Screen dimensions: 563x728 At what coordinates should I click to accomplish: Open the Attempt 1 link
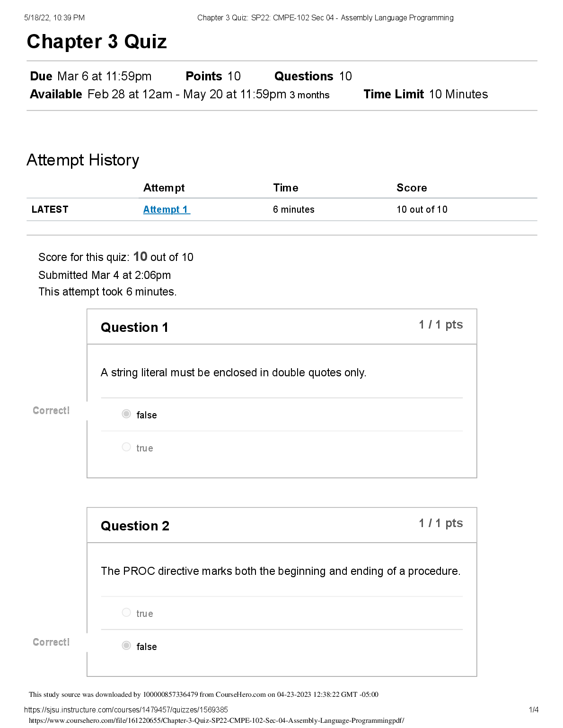166,209
